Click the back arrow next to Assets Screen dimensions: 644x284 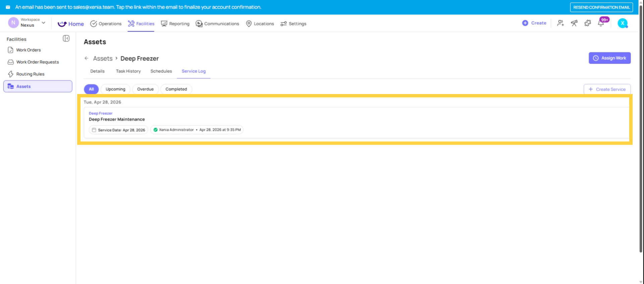coord(87,58)
